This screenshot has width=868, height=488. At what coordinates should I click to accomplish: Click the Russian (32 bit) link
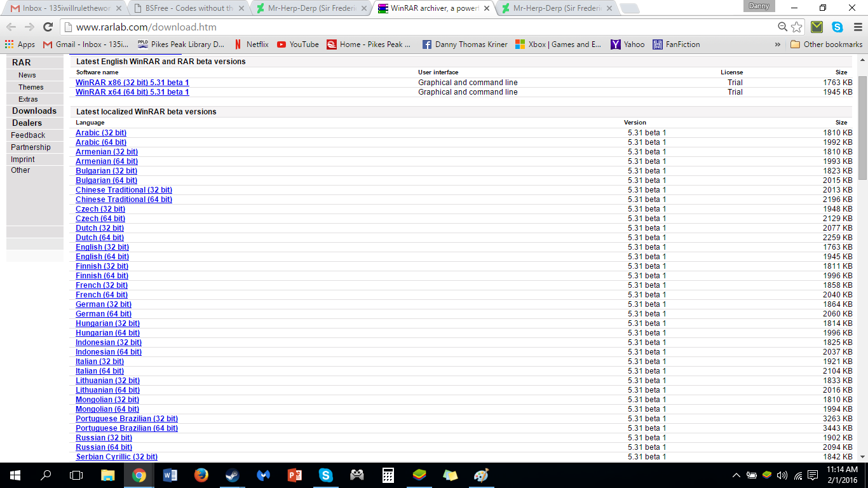[x=104, y=438]
